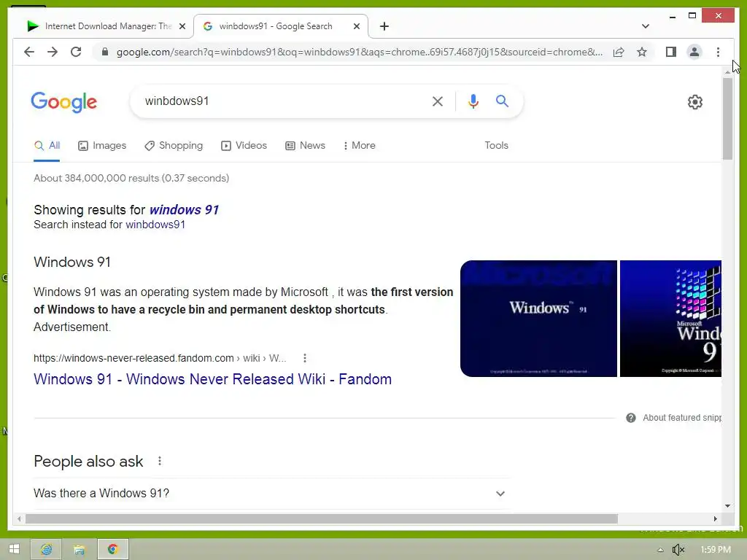Select the All results tab
747x560 pixels.
47,146
